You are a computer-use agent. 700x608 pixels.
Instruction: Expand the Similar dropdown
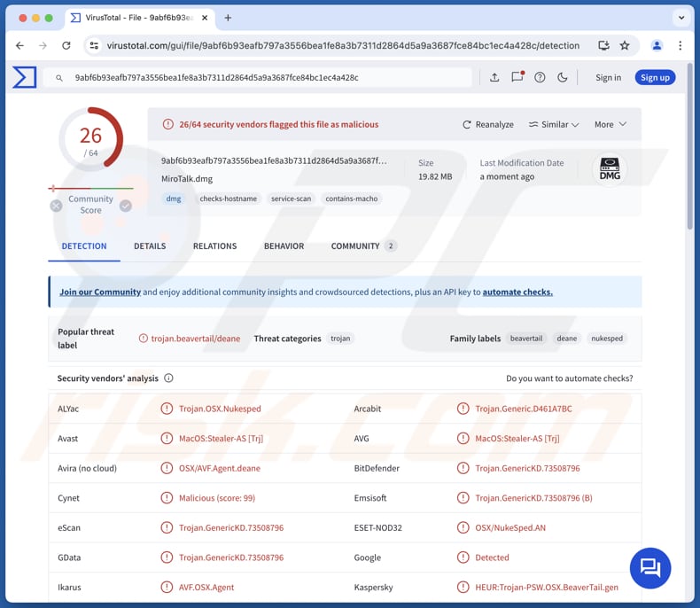pyautogui.click(x=554, y=125)
